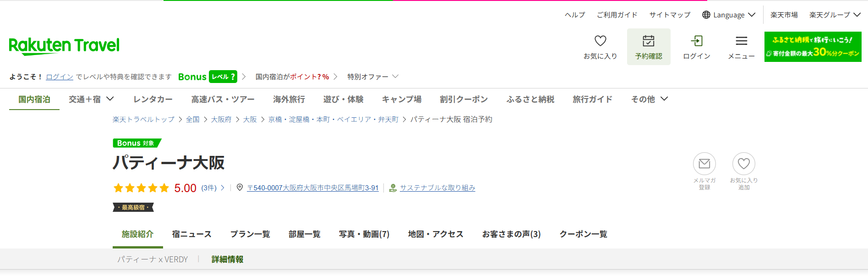868x276 pixels.
Task: Click the login door icon
Action: pyautogui.click(x=696, y=41)
